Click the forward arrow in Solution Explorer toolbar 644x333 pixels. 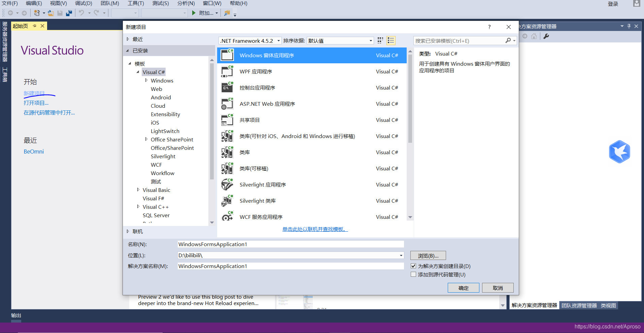[x=525, y=36]
